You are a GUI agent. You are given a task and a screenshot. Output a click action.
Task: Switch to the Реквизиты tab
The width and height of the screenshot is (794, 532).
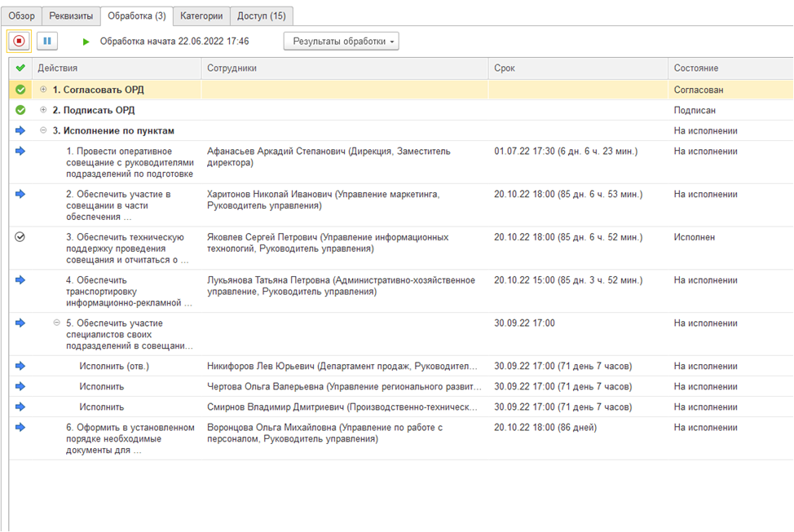pyautogui.click(x=71, y=15)
